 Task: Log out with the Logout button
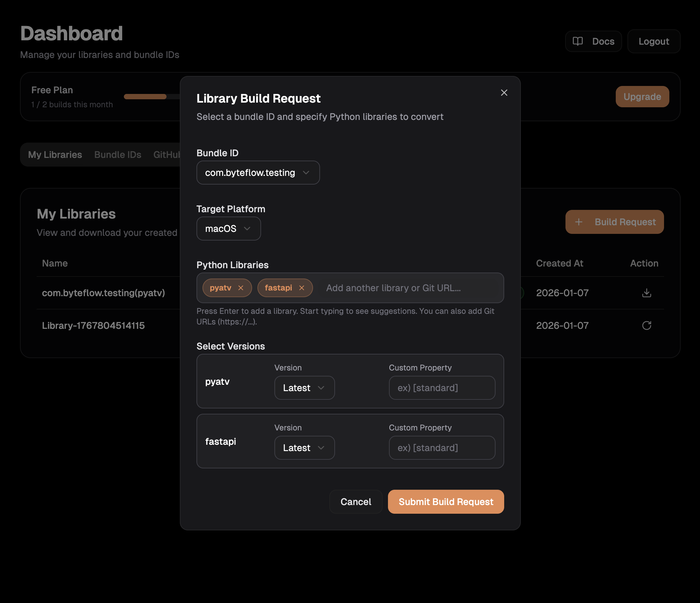click(653, 41)
